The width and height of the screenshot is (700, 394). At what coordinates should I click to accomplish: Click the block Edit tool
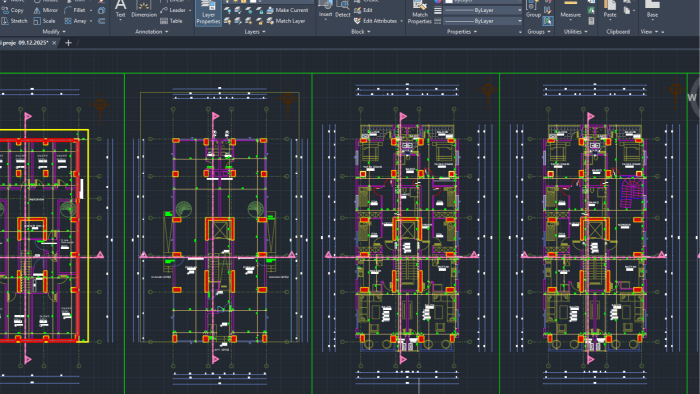(363, 10)
